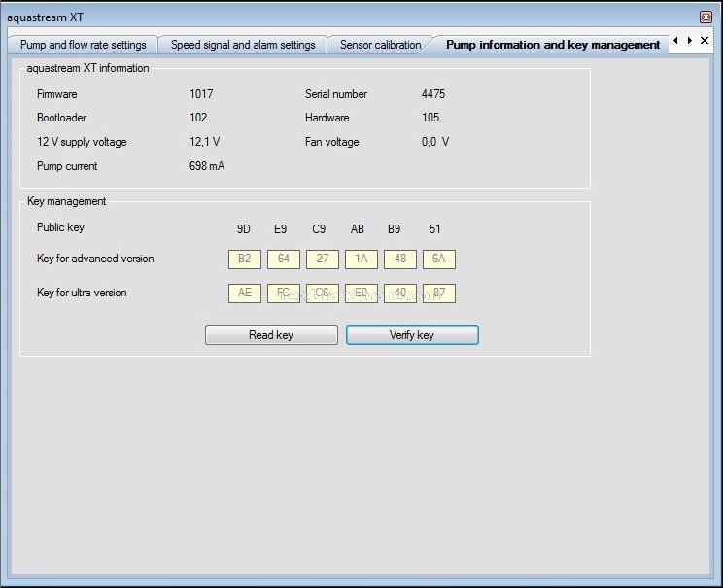
Task: Close the current tab with the X icon
Action: (705, 40)
